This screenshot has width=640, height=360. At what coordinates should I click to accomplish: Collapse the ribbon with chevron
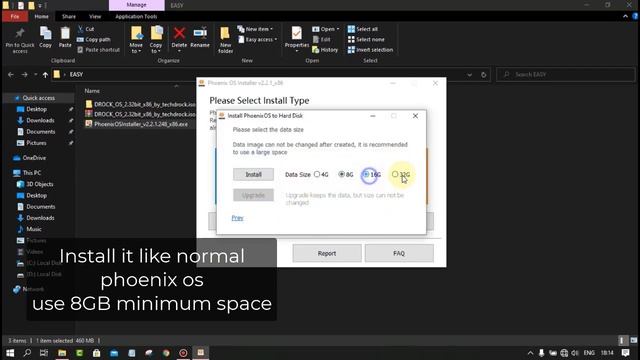625,16
